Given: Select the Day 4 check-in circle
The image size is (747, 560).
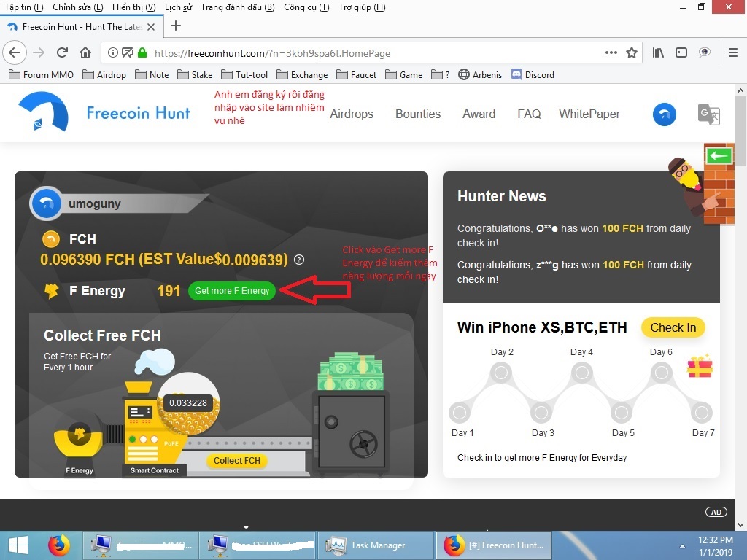Looking at the screenshot, I should click(581, 373).
